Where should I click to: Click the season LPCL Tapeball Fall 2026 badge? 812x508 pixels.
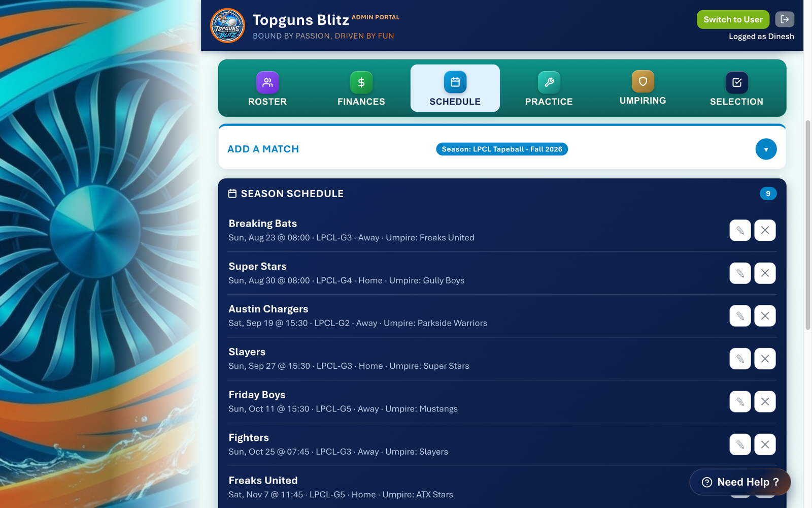pos(502,149)
